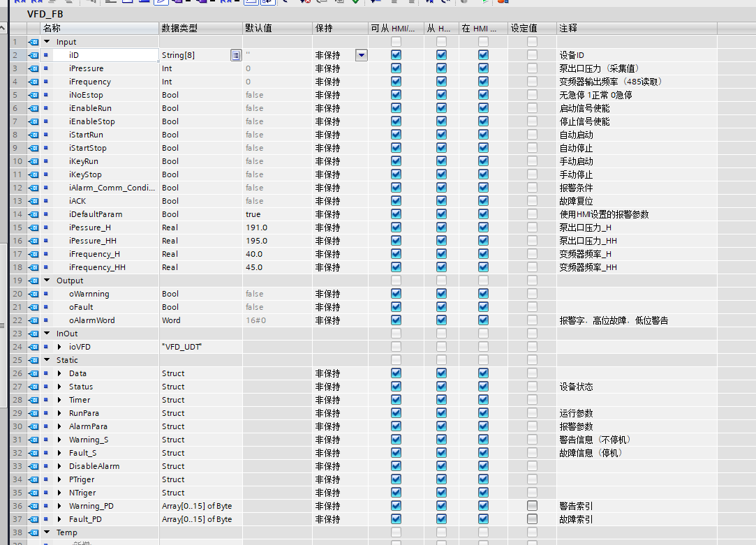Viewport: 756px width, 545px height.
Task: Open the data type picker for iID
Action: 236,55
